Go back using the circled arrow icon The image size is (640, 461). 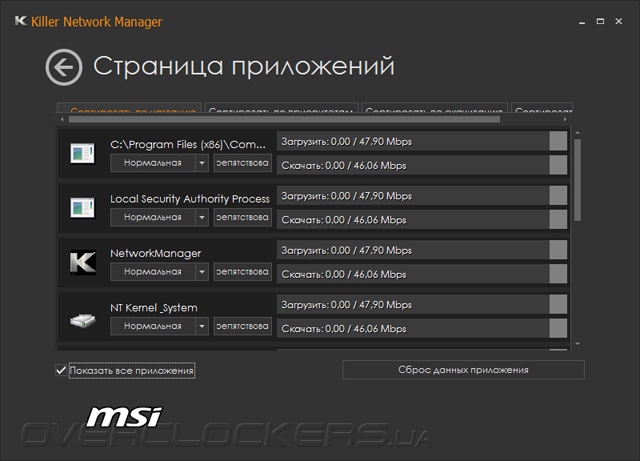click(x=64, y=67)
